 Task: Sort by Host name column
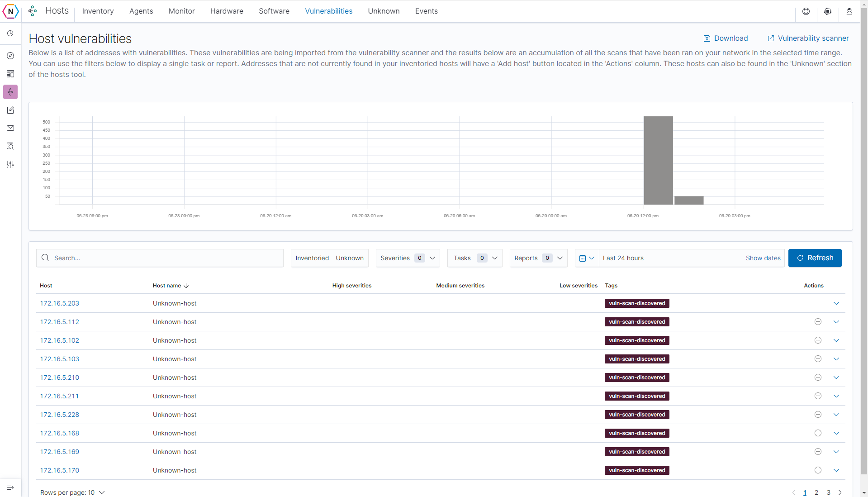tap(171, 286)
